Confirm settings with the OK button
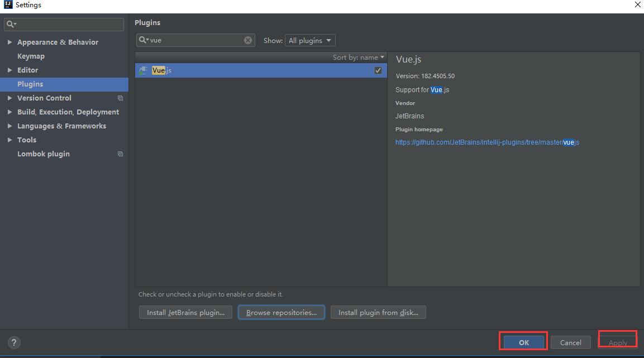Image resolution: width=644 pixels, height=358 pixels. tap(524, 342)
